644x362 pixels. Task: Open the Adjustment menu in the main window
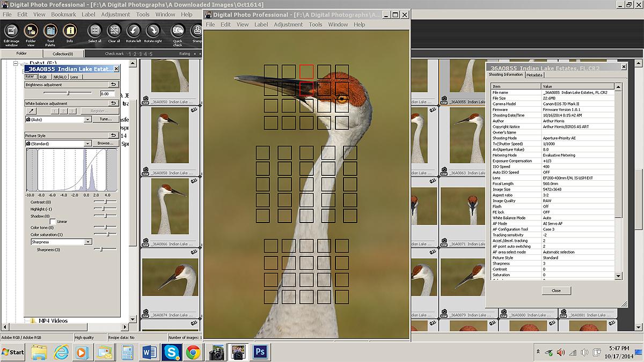(x=115, y=14)
